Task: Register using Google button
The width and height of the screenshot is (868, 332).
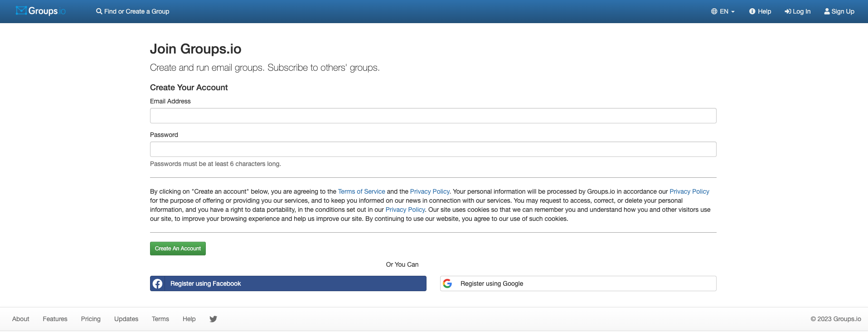Action: click(x=578, y=283)
